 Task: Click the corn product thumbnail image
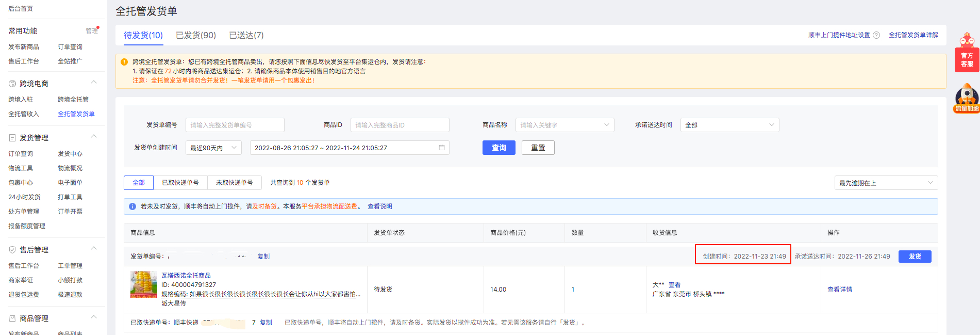[x=144, y=284]
